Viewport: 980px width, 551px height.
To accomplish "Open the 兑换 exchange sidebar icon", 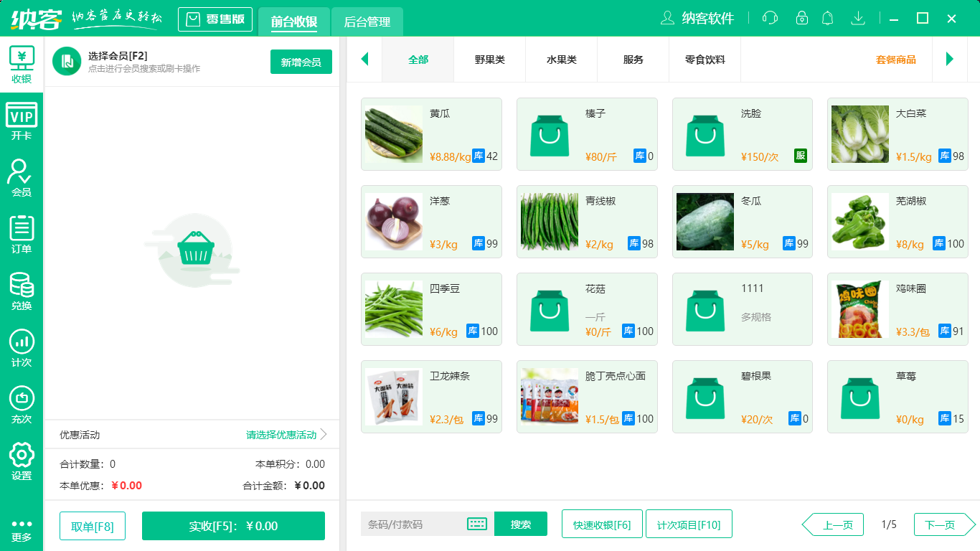I will [x=22, y=292].
